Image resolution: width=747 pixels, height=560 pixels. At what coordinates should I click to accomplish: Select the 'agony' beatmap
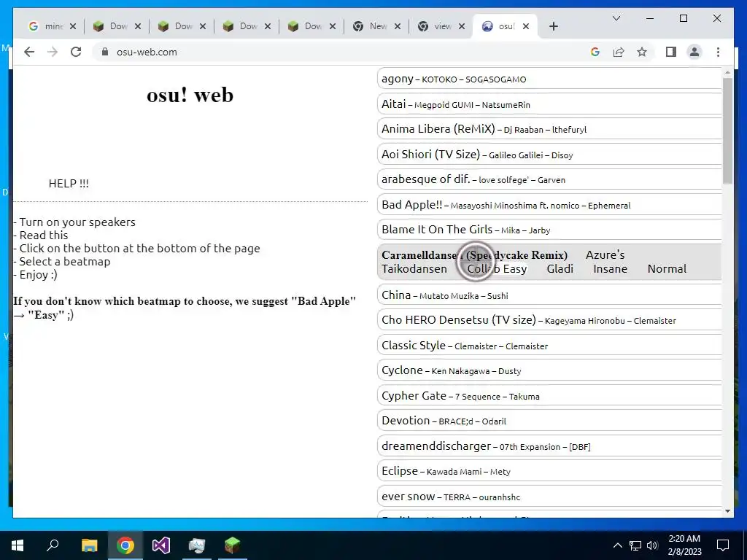[x=549, y=79]
